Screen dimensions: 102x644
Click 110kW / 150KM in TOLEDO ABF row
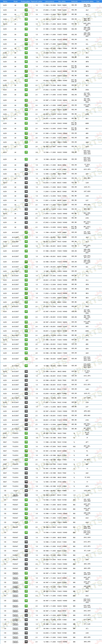tap(62, 464)
